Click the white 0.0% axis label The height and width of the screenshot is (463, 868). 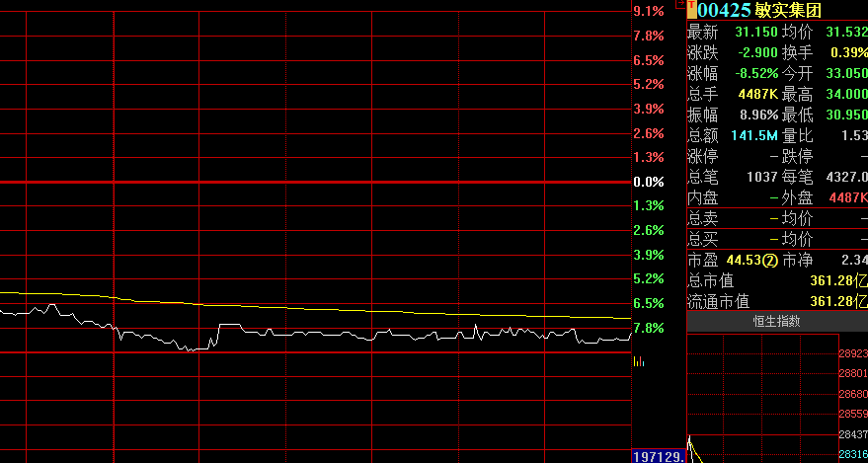[648, 182]
